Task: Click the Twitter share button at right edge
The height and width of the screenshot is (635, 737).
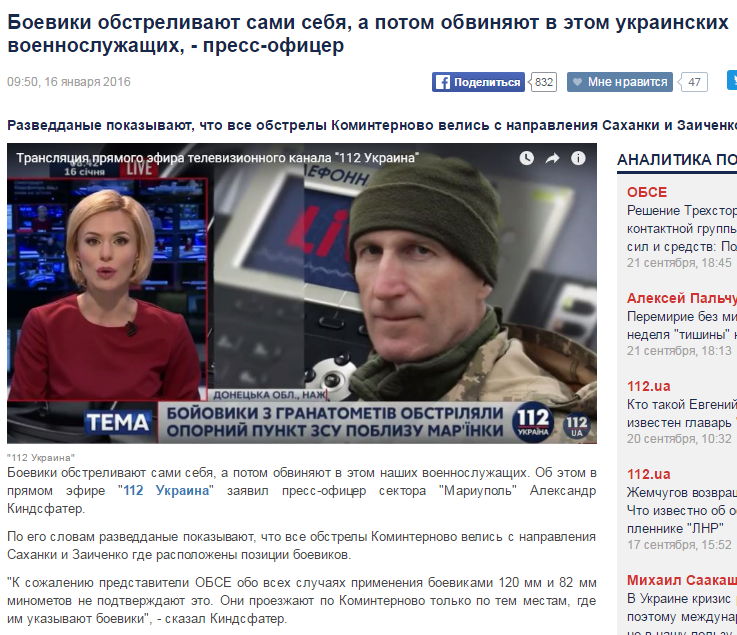Action: tap(732, 80)
